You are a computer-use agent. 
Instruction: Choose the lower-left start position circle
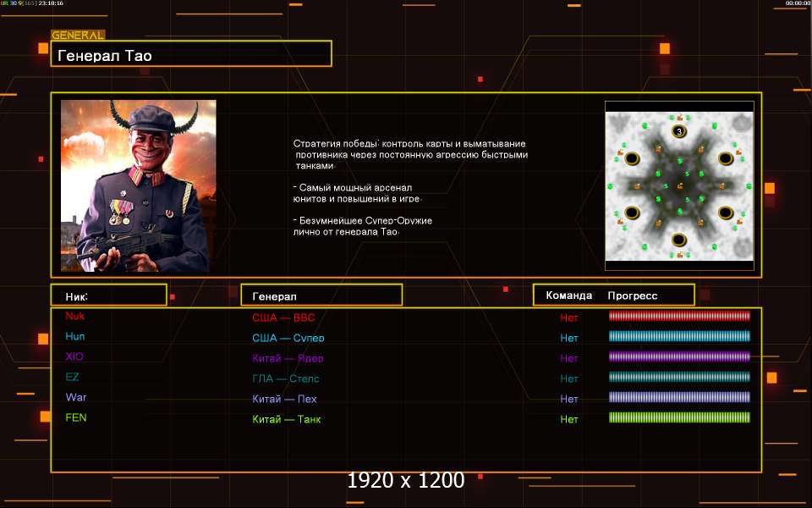click(x=632, y=213)
